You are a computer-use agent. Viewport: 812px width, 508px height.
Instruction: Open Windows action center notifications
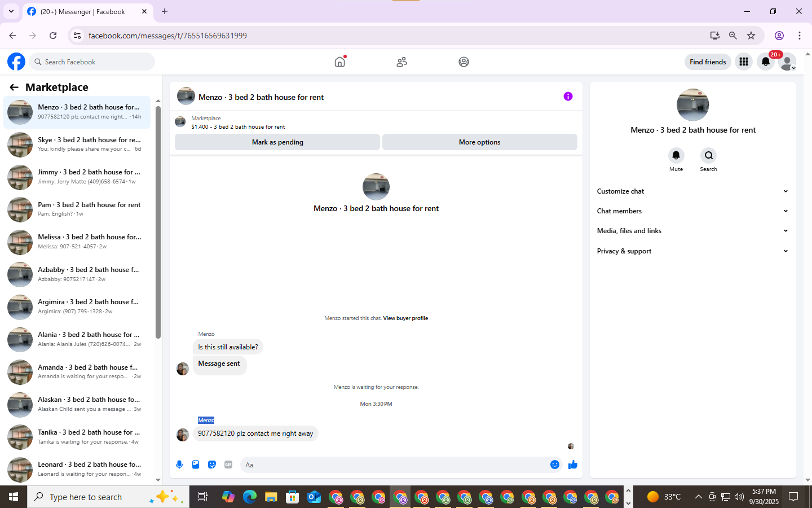pos(793,497)
